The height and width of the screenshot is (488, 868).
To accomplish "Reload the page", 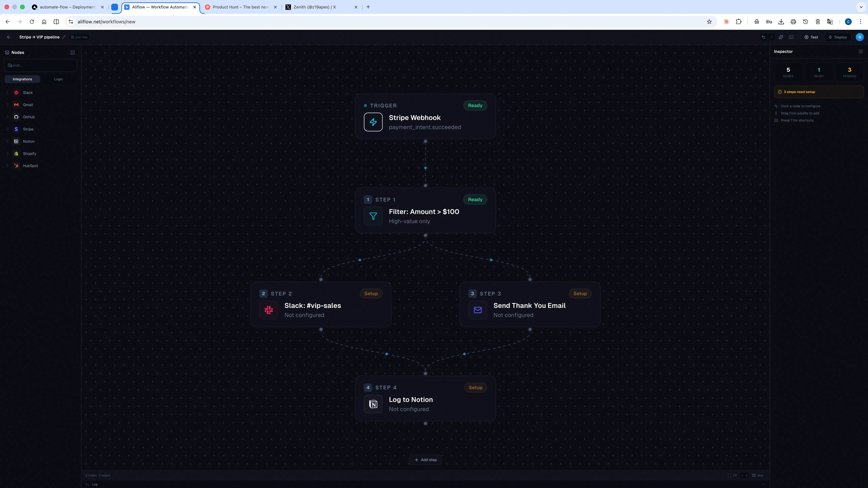I will 32,22.
